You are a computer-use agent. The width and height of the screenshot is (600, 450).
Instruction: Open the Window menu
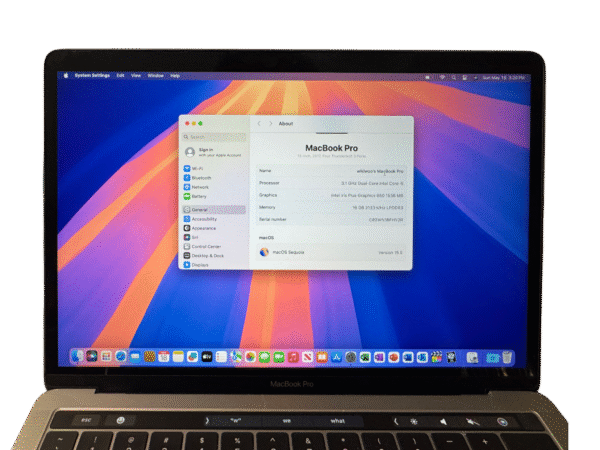tap(155, 75)
